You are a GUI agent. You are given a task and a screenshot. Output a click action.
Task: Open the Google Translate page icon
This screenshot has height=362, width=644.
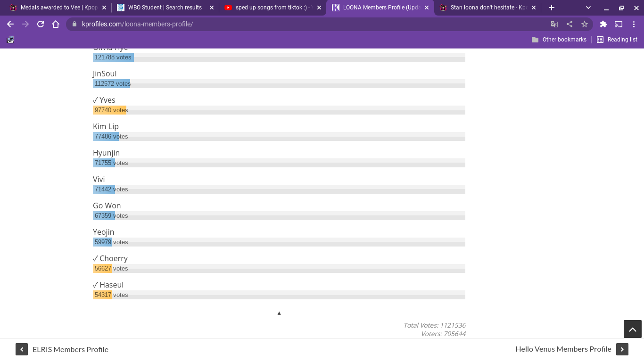(x=554, y=24)
